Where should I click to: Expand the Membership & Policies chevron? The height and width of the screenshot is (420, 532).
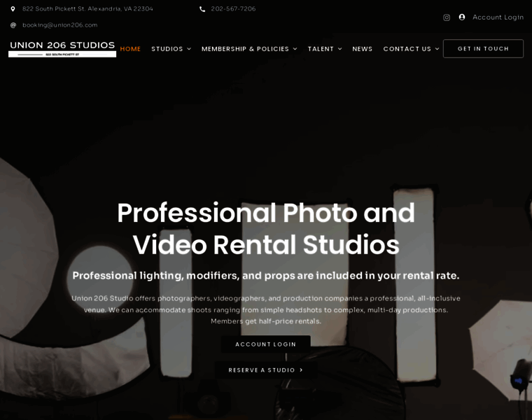tap(295, 49)
